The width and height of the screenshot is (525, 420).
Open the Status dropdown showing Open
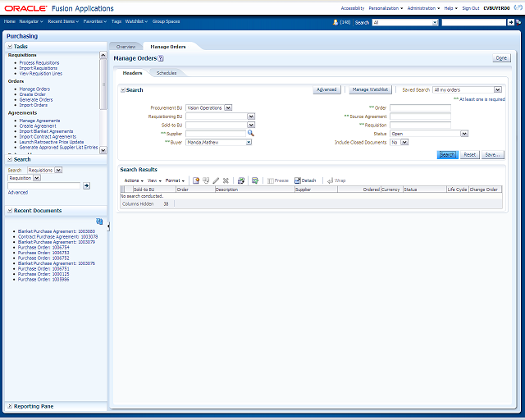pos(464,134)
